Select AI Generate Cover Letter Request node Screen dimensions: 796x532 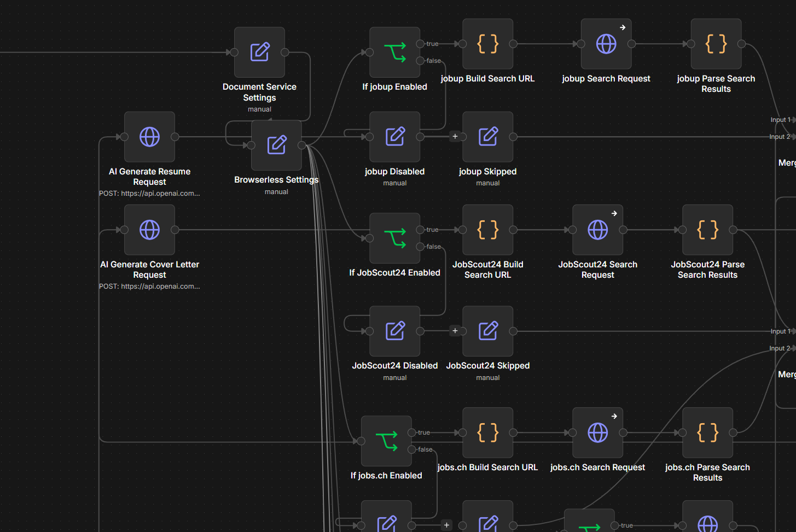pos(149,230)
